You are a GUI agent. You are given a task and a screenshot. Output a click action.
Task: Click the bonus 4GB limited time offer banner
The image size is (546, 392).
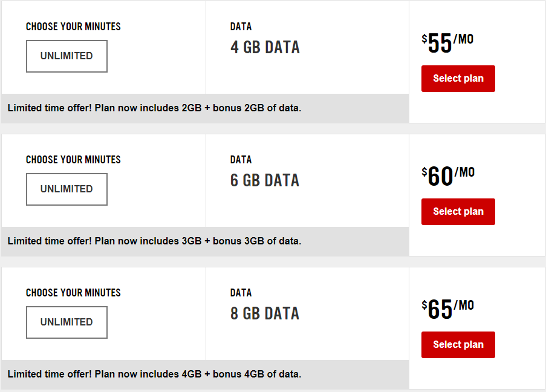pyautogui.click(x=205, y=374)
